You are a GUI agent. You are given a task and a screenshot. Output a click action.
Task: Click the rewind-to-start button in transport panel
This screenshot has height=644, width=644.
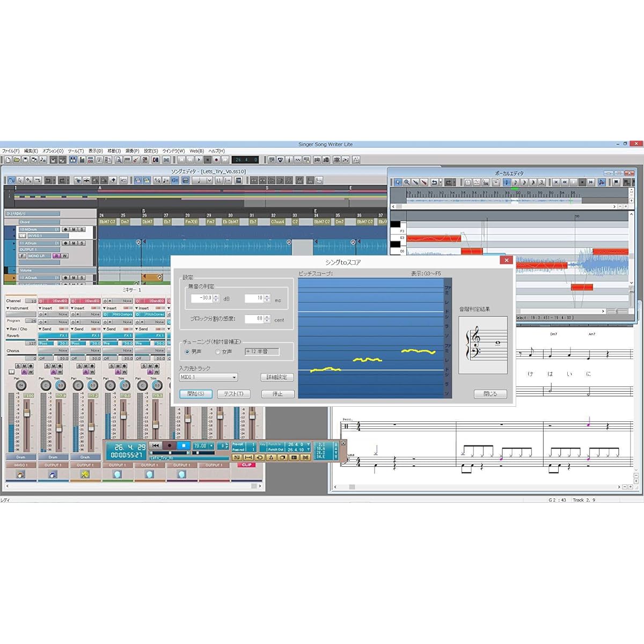click(x=156, y=445)
